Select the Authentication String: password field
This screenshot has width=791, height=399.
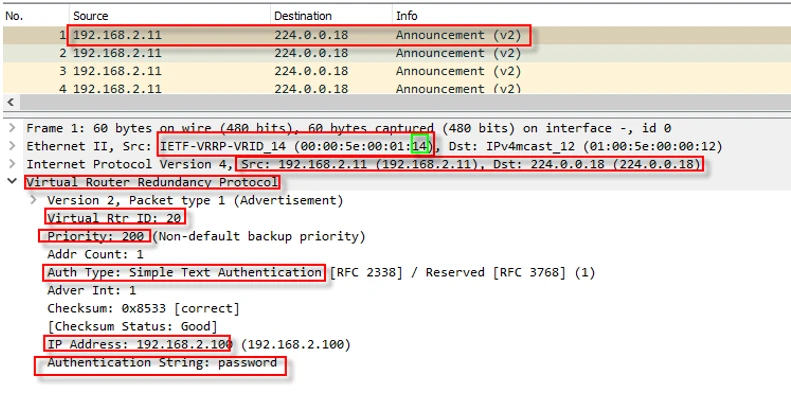pyautogui.click(x=162, y=363)
